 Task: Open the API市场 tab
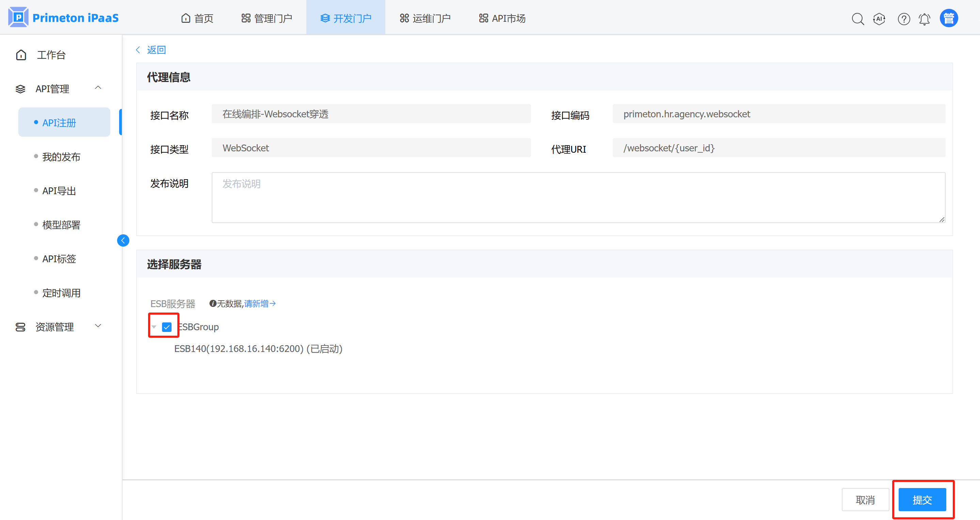pos(502,18)
